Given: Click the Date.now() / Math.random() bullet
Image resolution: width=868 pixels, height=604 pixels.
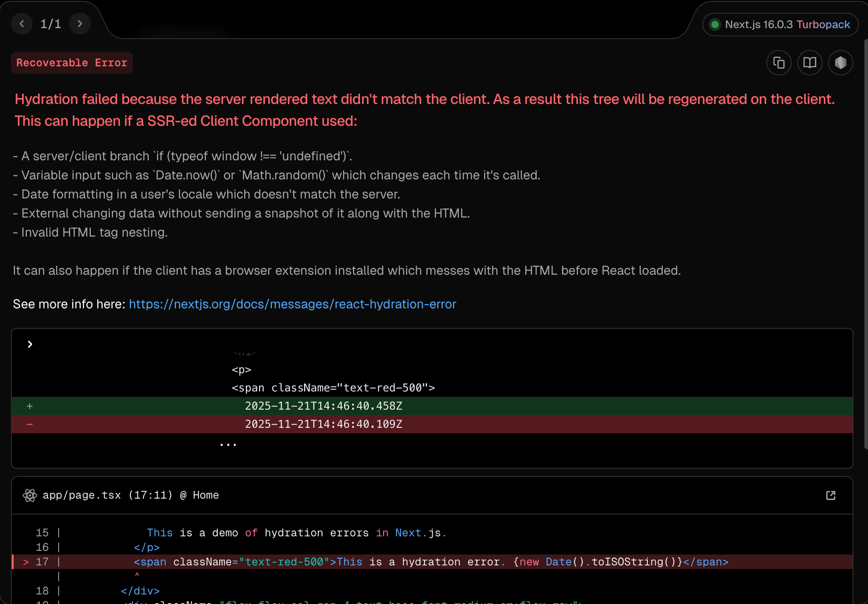Looking at the screenshot, I should 276,175.
